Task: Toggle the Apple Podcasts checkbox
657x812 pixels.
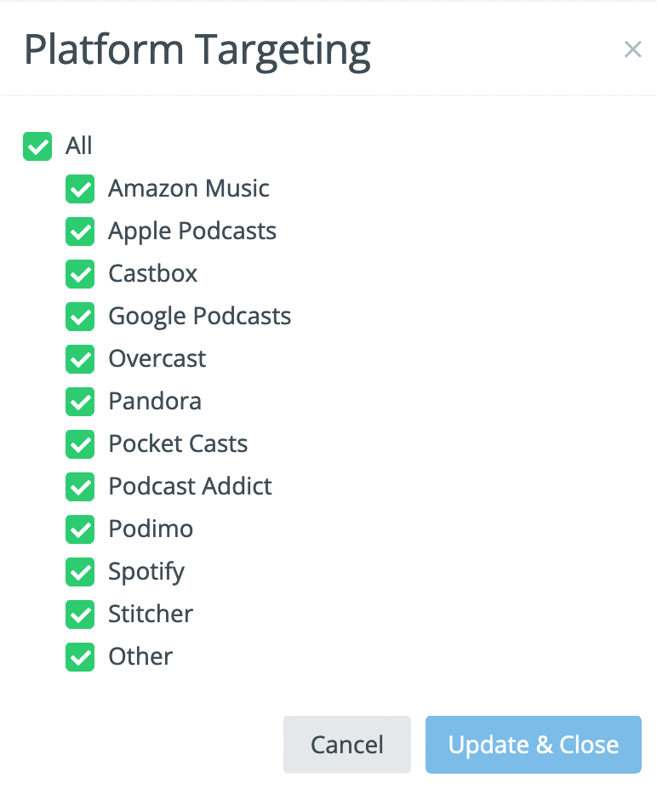Action: pyautogui.click(x=80, y=231)
